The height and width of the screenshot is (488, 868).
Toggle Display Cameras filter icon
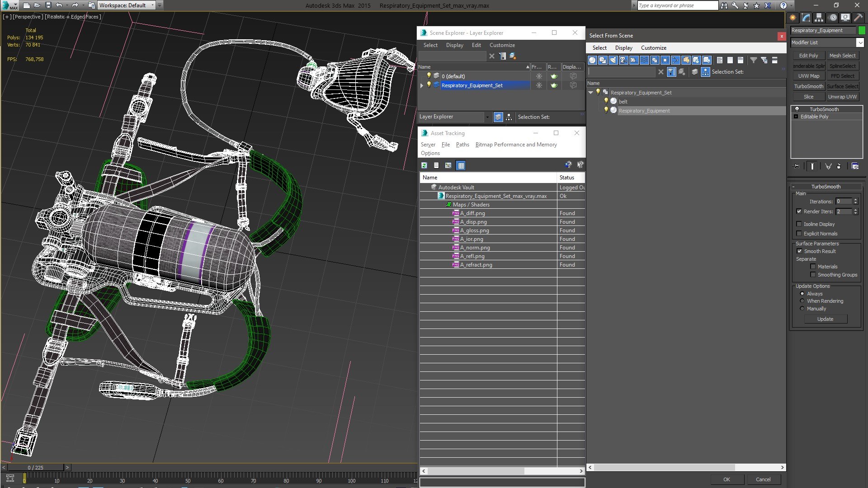point(623,60)
